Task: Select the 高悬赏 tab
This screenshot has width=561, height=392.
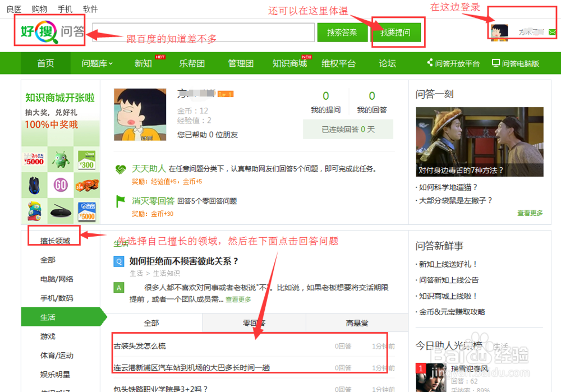Action: (357, 323)
